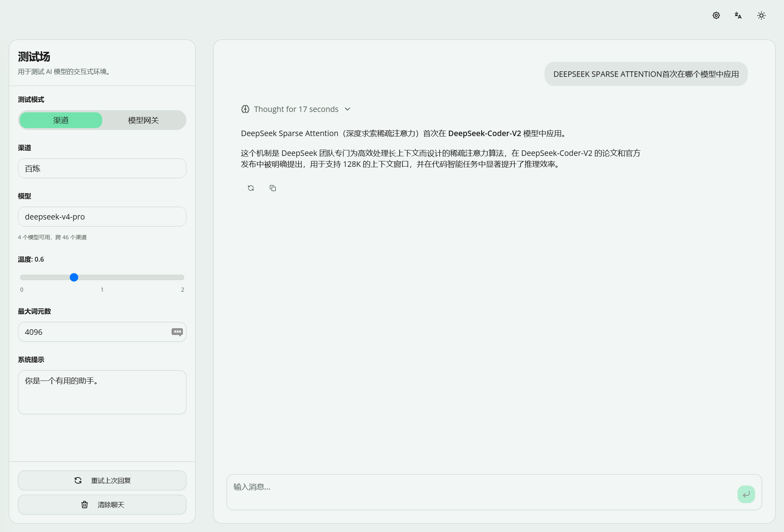Click the 温度: 0.6 label
784x532 pixels.
(31, 259)
